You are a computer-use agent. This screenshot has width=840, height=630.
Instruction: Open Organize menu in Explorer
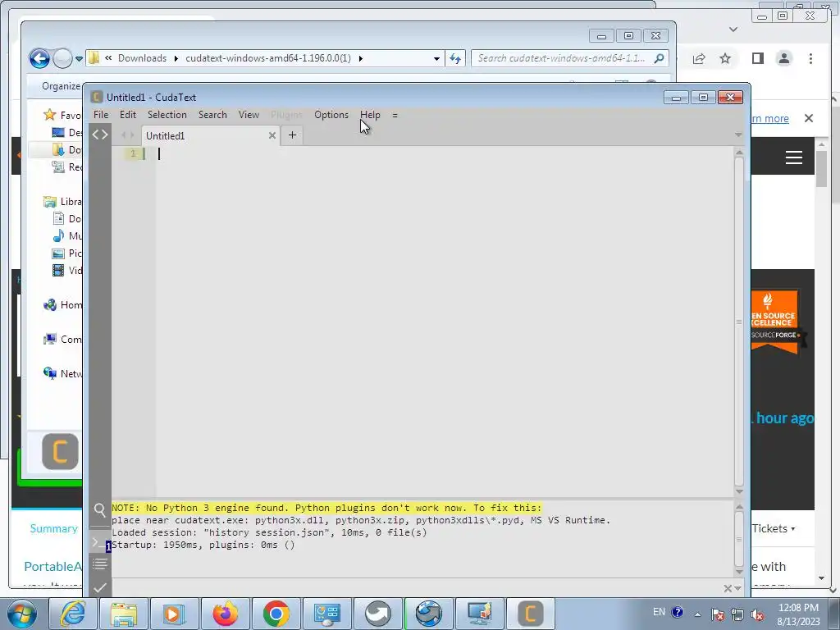pyautogui.click(x=61, y=85)
